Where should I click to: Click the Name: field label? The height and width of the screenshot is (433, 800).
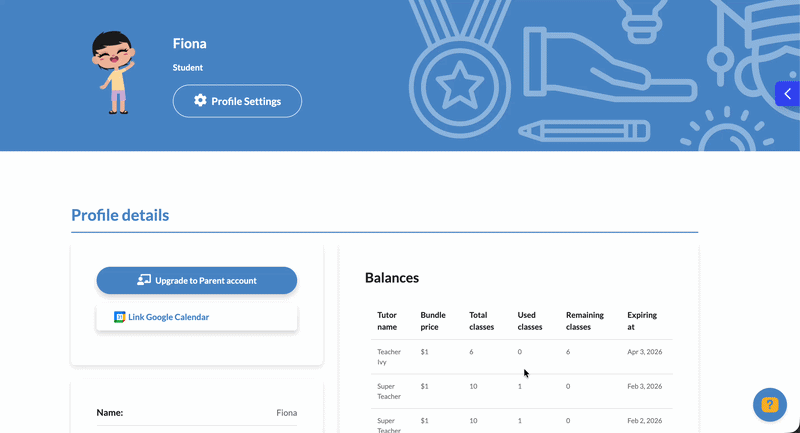coord(110,413)
